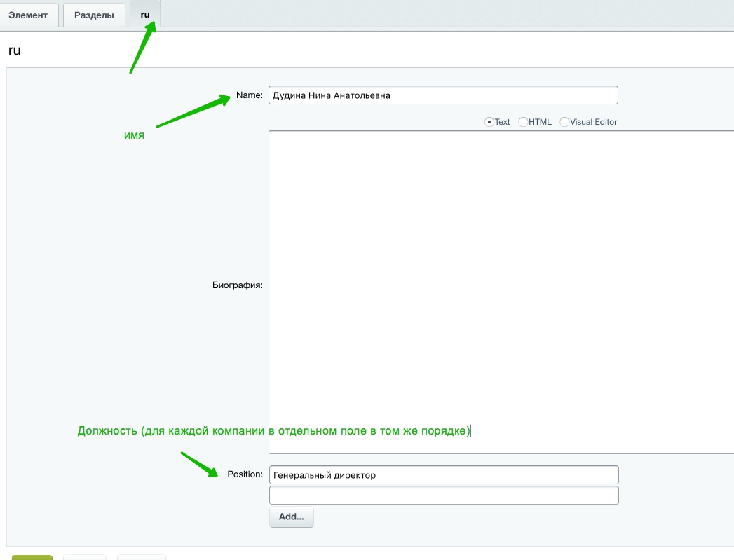
Task: Click the Name: field label
Action: [x=249, y=95]
